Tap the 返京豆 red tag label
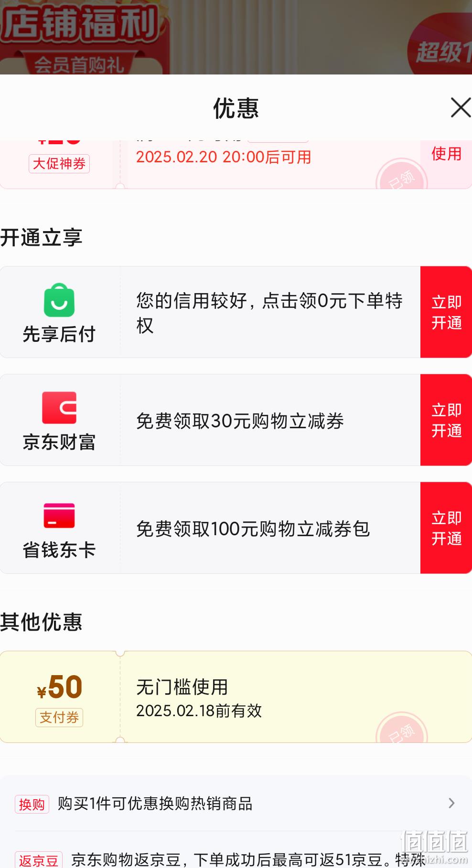 pos(39,860)
